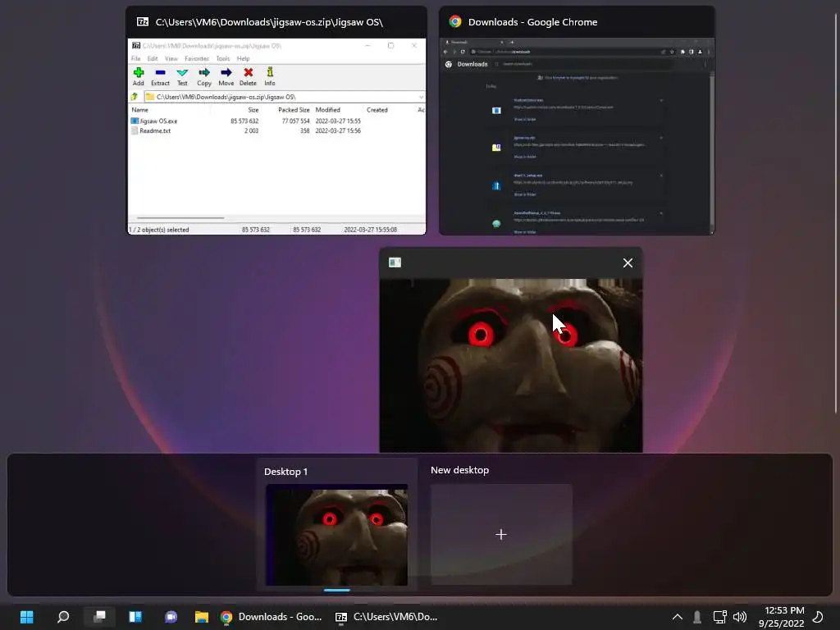The image size is (840, 630).
Task: Click the Chrome downloads page scrollbar
Action: 712,150
